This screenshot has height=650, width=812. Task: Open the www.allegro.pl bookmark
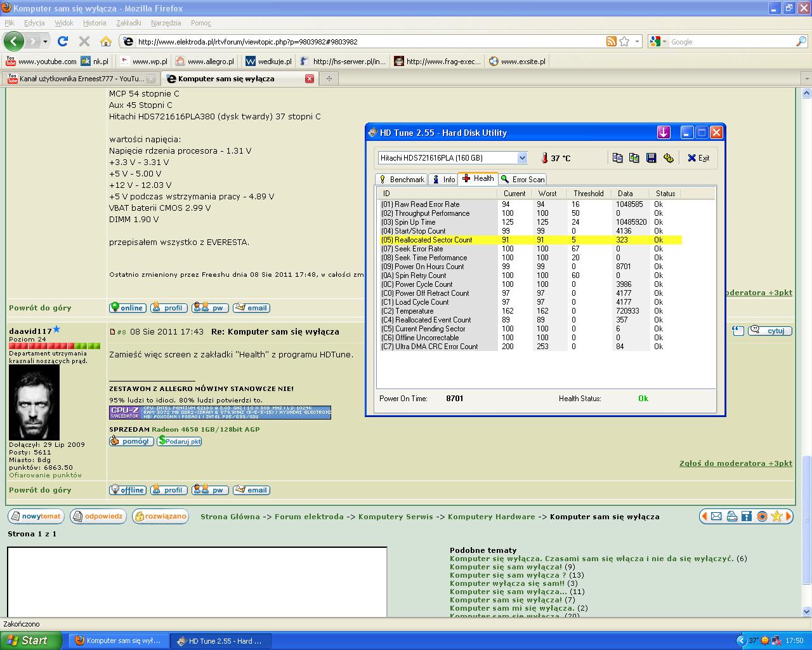[204, 62]
